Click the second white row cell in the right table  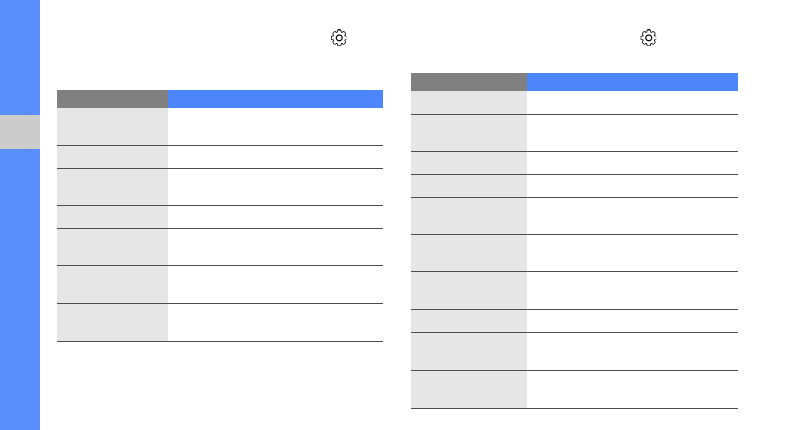632,132
